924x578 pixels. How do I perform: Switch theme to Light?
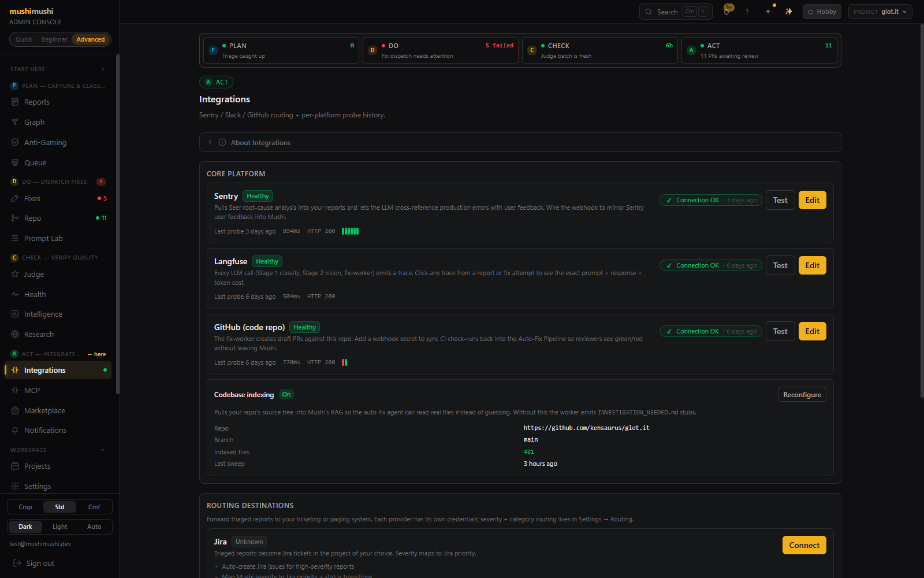click(59, 527)
